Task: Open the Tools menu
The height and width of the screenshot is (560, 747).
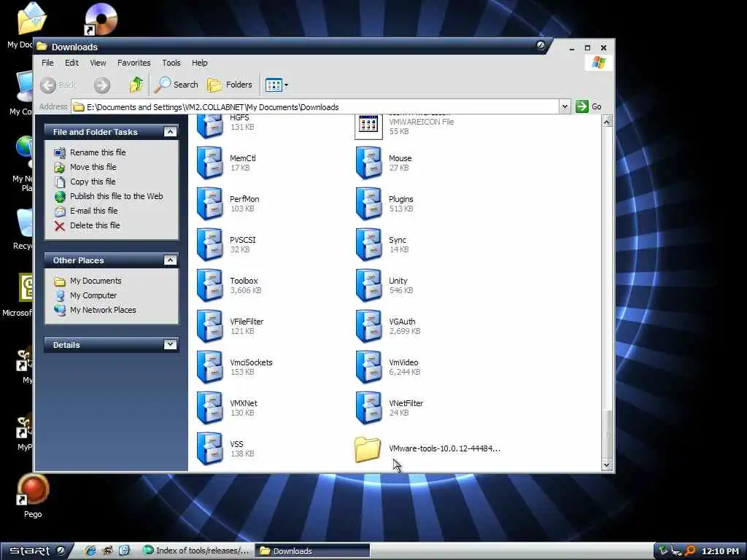Action: [171, 63]
